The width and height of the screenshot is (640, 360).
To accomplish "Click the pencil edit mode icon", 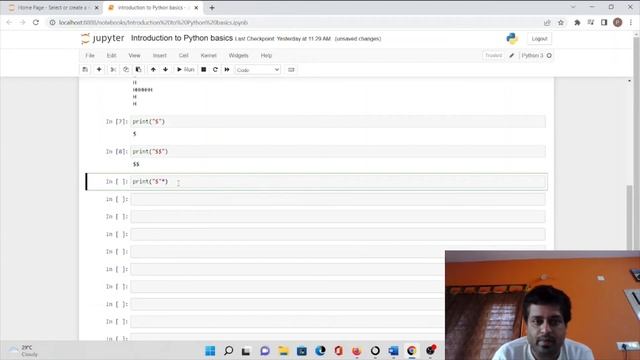I will [x=511, y=56].
